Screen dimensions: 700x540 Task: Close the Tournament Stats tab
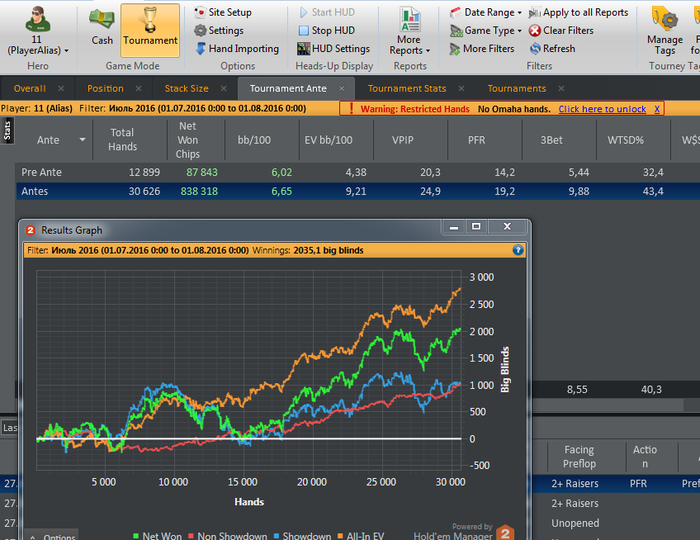pos(461,88)
